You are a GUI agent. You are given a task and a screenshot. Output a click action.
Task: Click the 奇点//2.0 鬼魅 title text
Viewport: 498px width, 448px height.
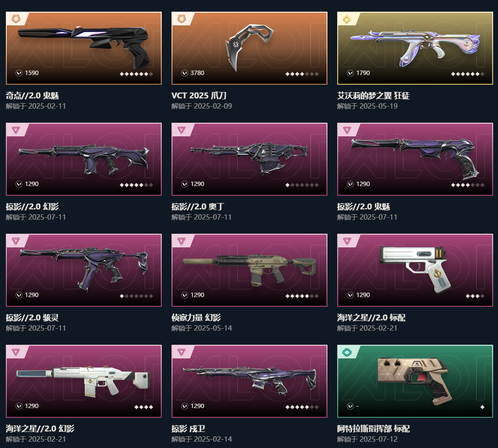[32, 95]
